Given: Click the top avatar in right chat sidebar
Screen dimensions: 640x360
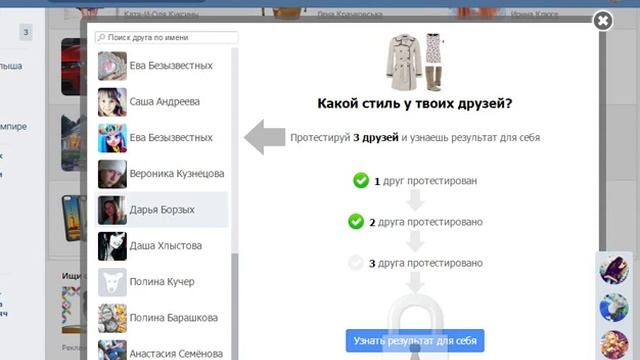Looking at the screenshot, I should click(x=614, y=270).
